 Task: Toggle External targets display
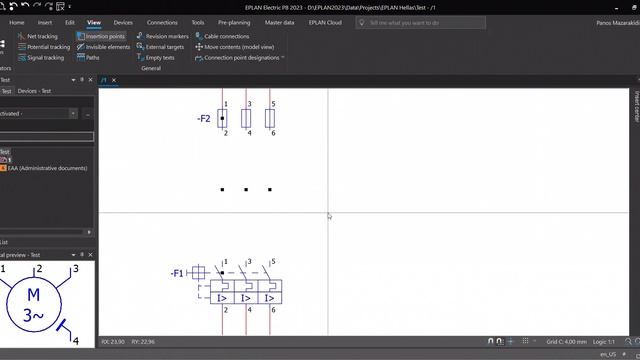tap(160, 47)
